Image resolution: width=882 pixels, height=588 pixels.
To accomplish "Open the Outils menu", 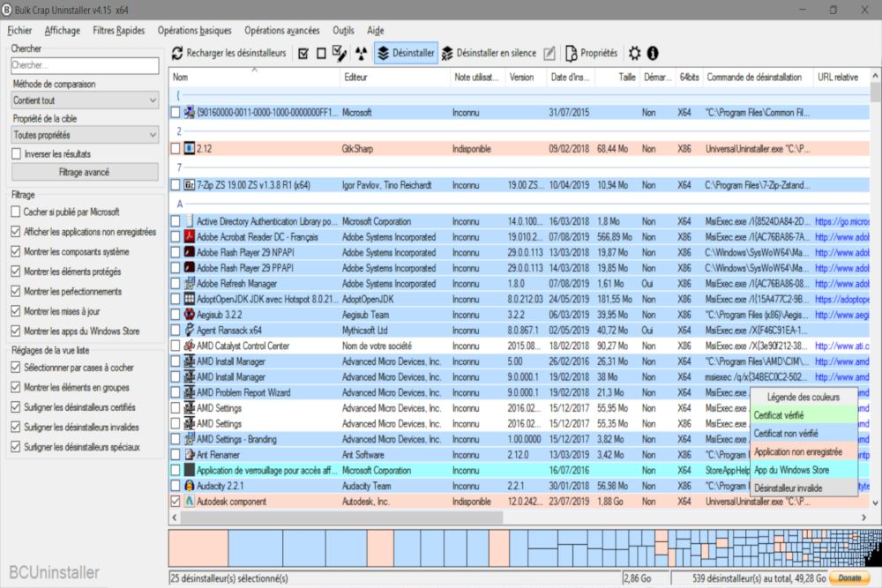I will pos(343,30).
